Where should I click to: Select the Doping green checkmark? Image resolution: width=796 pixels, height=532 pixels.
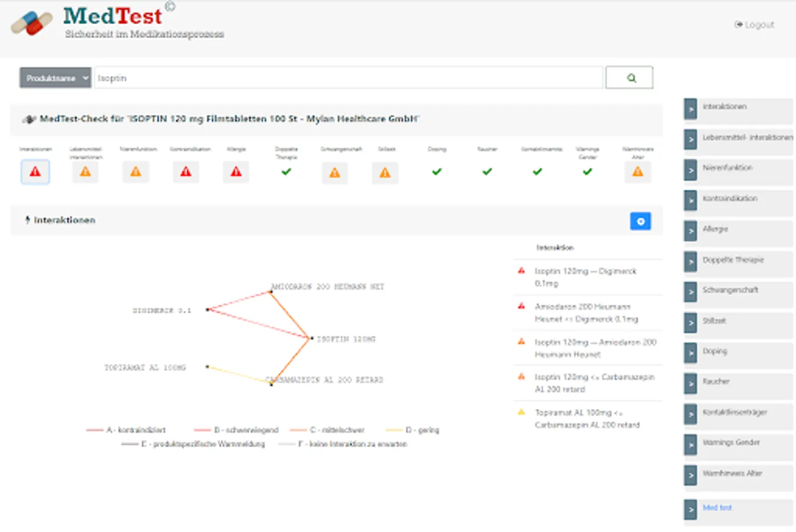[x=437, y=172]
